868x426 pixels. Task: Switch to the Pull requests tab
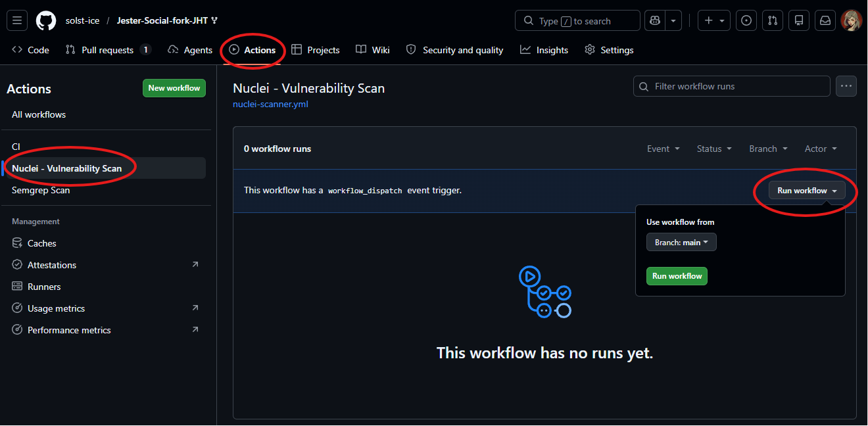108,50
